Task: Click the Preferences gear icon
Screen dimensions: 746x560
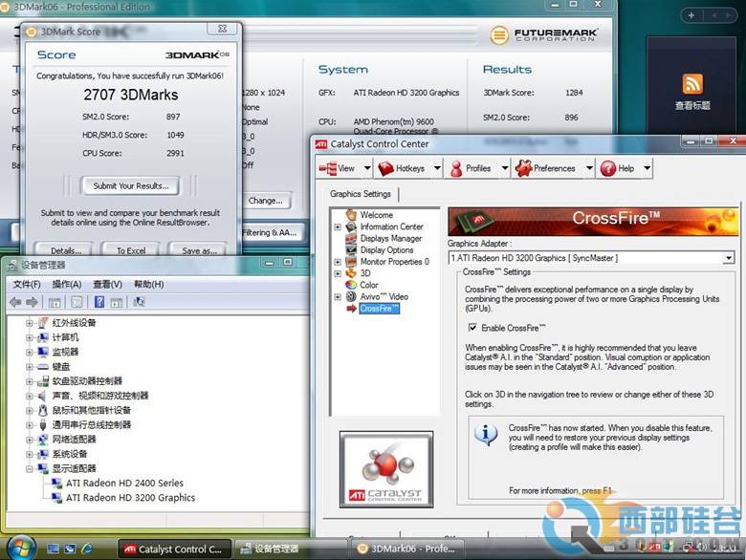Action: click(x=523, y=168)
